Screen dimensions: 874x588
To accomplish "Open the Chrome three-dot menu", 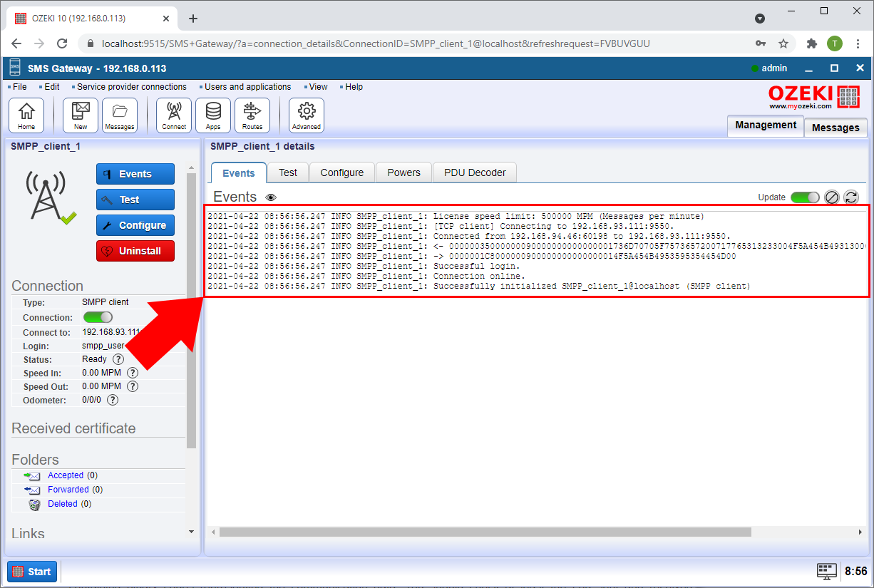I will click(x=858, y=43).
